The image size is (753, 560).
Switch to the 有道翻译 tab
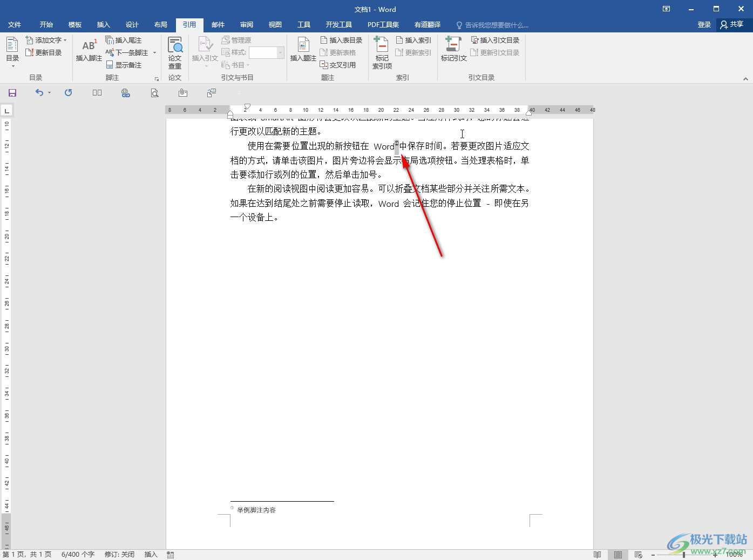coord(428,25)
